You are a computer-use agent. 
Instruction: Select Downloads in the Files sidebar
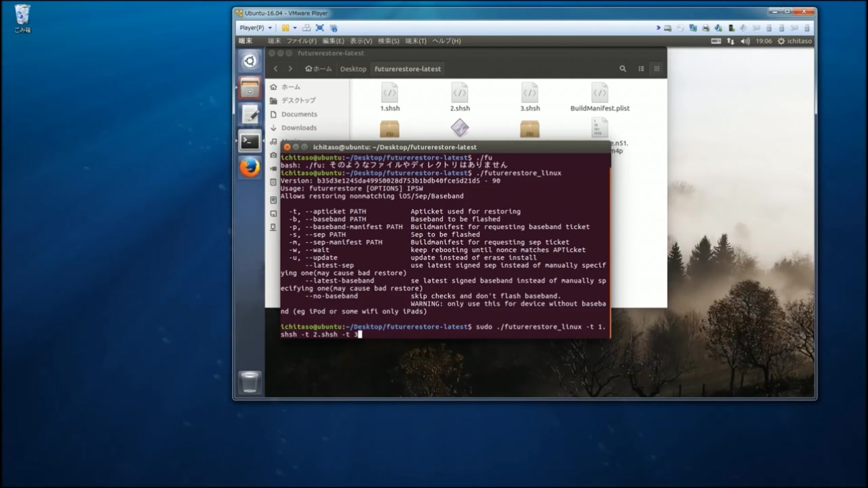[307, 127]
